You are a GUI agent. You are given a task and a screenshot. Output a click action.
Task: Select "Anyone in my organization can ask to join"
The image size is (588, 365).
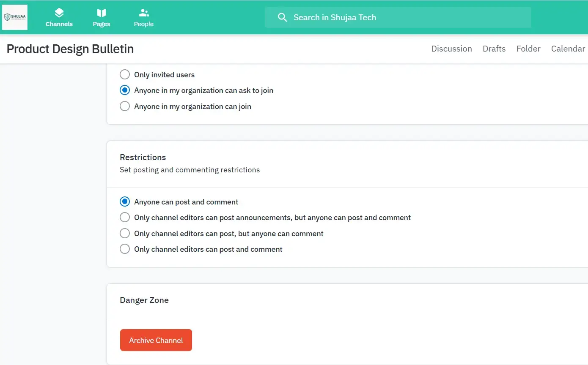tap(125, 90)
